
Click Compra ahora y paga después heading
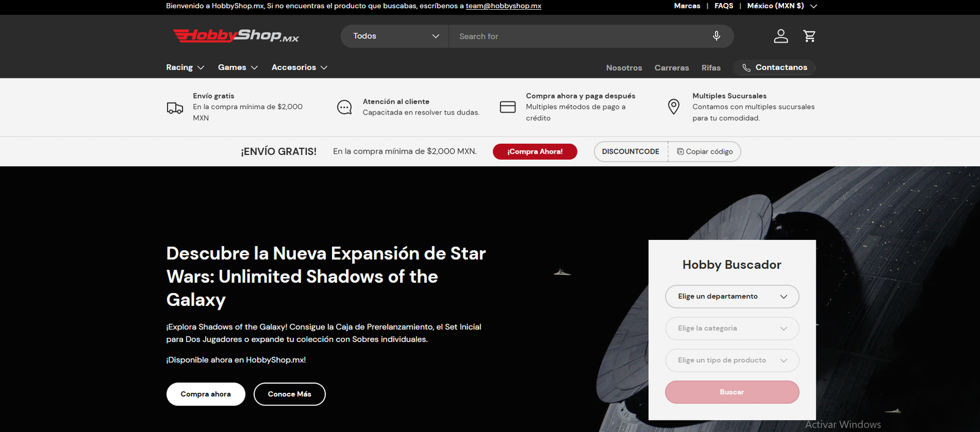(x=581, y=96)
